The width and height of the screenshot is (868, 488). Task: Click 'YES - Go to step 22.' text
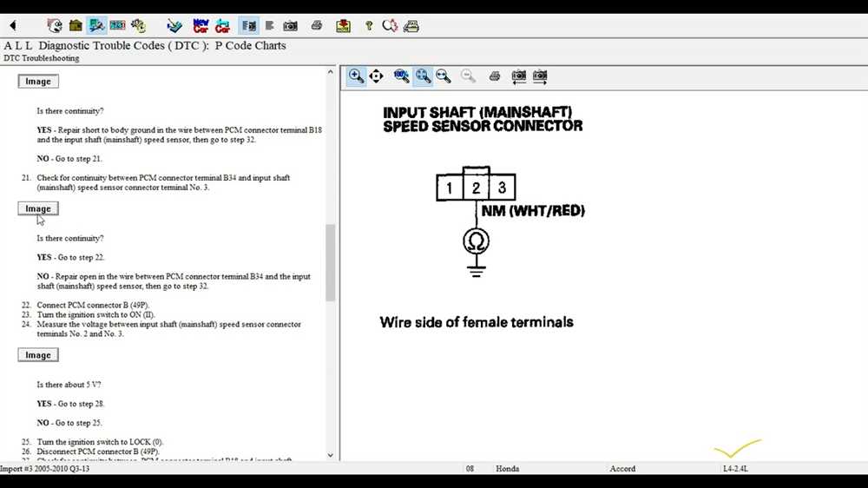click(x=71, y=258)
